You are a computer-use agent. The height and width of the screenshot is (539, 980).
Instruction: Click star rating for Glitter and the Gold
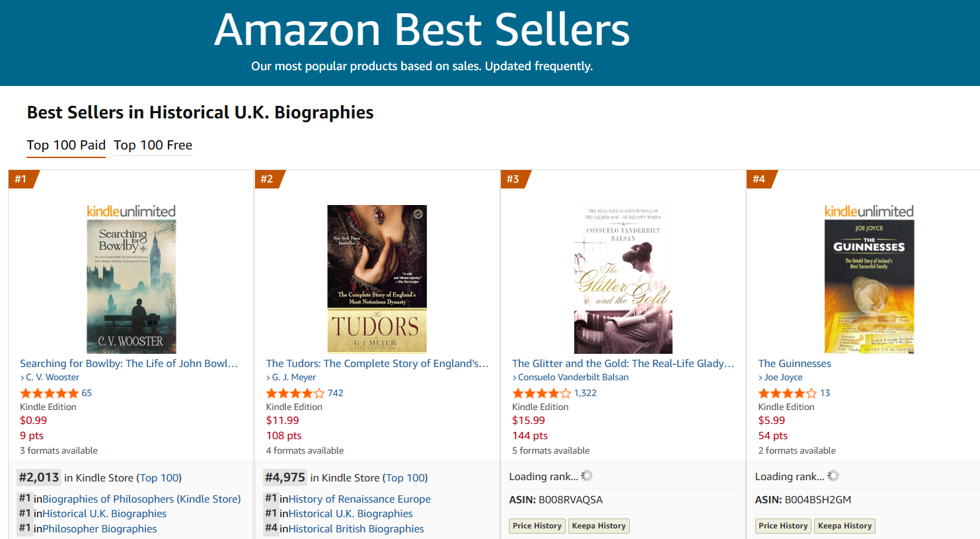coord(541,394)
